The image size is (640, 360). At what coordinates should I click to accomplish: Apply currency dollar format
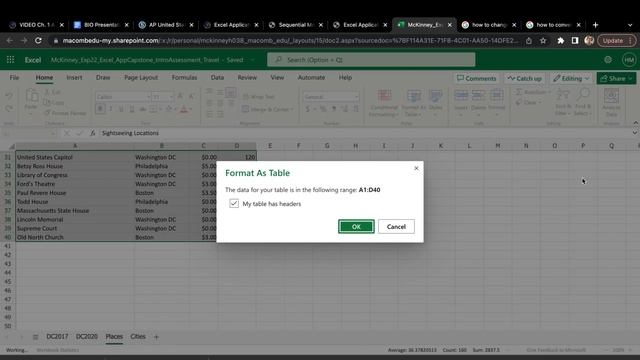point(308,109)
